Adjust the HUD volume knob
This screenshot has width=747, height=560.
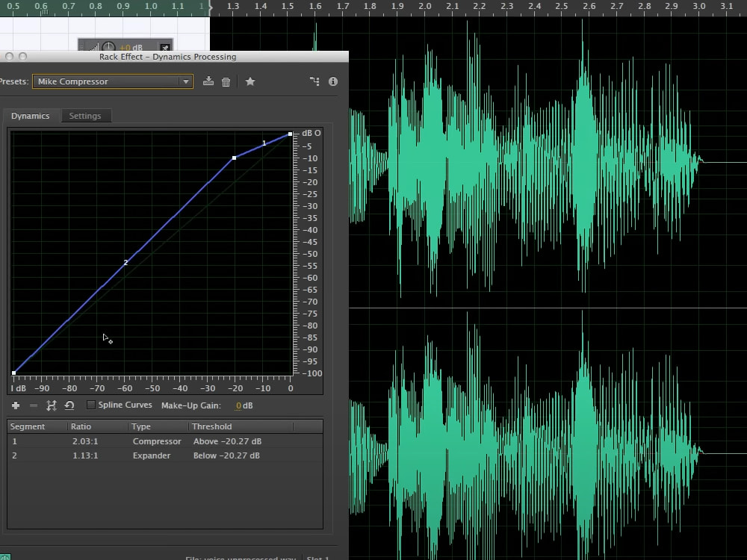[108, 46]
